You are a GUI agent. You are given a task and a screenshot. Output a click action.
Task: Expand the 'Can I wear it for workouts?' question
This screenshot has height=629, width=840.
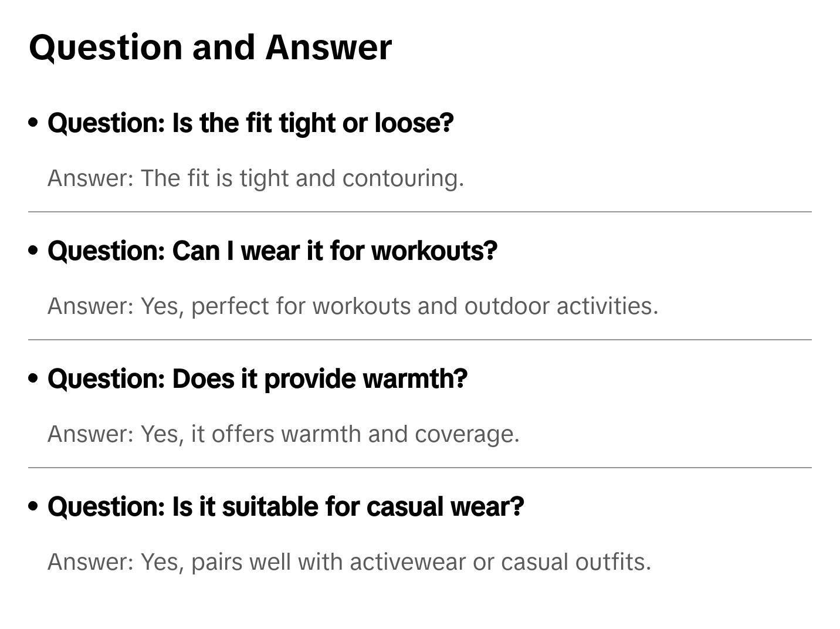tap(272, 251)
